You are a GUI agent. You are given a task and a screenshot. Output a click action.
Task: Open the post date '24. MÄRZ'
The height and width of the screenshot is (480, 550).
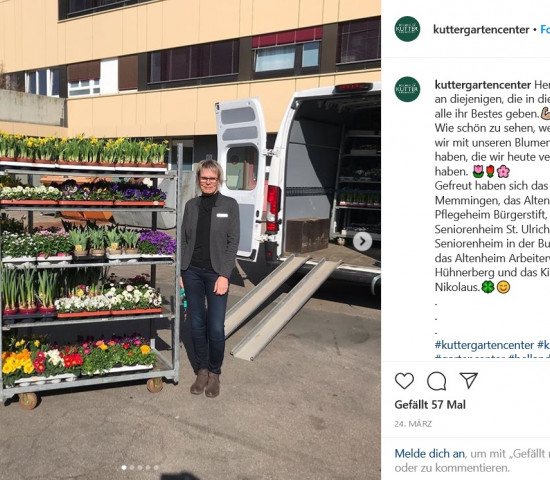(x=413, y=424)
